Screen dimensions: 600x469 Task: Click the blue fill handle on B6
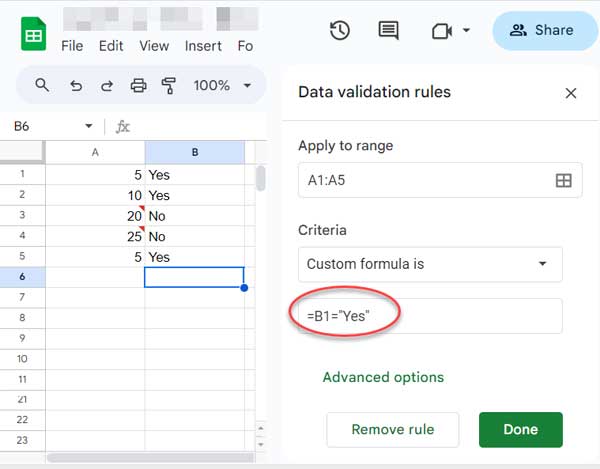244,288
